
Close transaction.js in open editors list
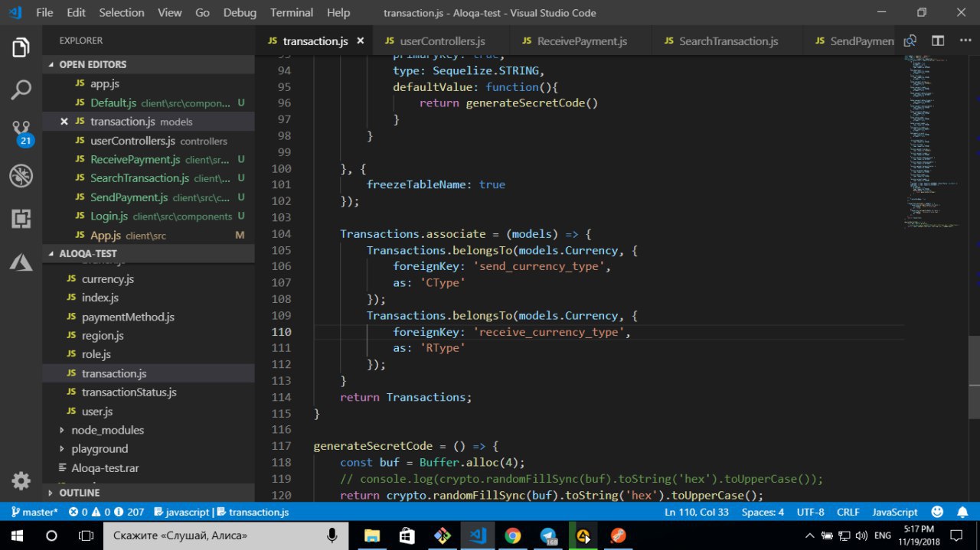(64, 122)
